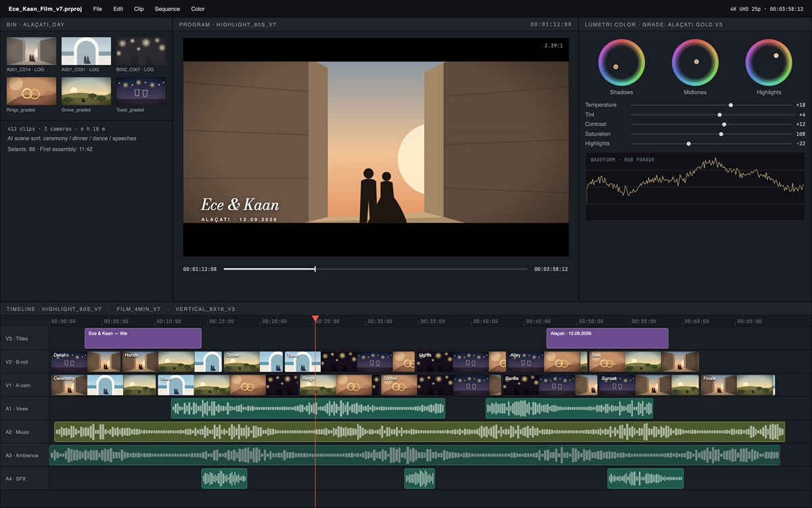
Task: Open the Color menu
Action: pyautogui.click(x=198, y=9)
